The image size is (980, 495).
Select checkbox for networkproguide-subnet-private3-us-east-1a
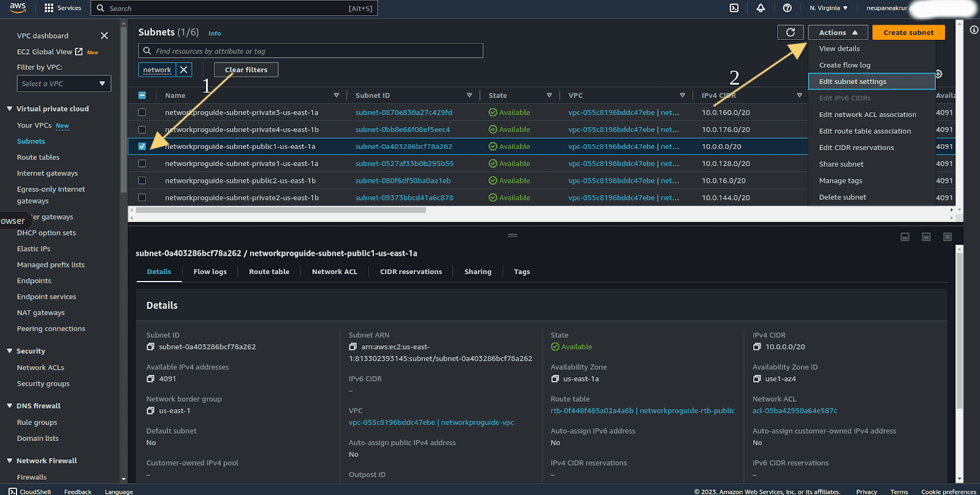point(142,112)
